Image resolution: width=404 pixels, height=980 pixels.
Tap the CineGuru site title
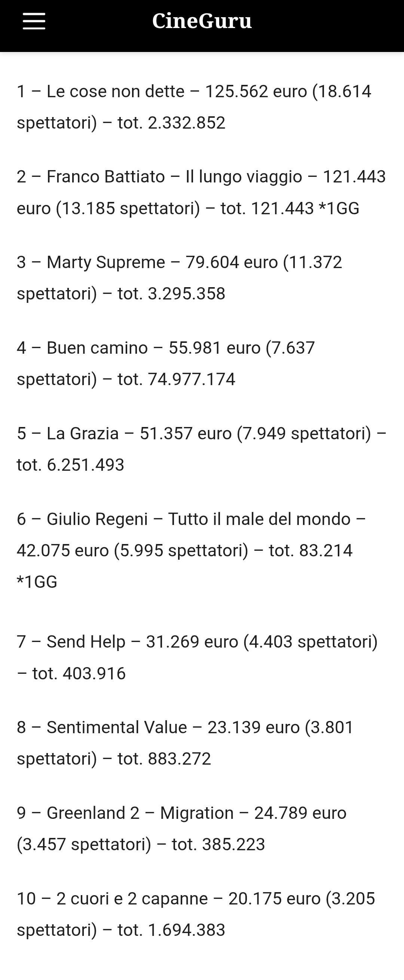click(x=202, y=21)
